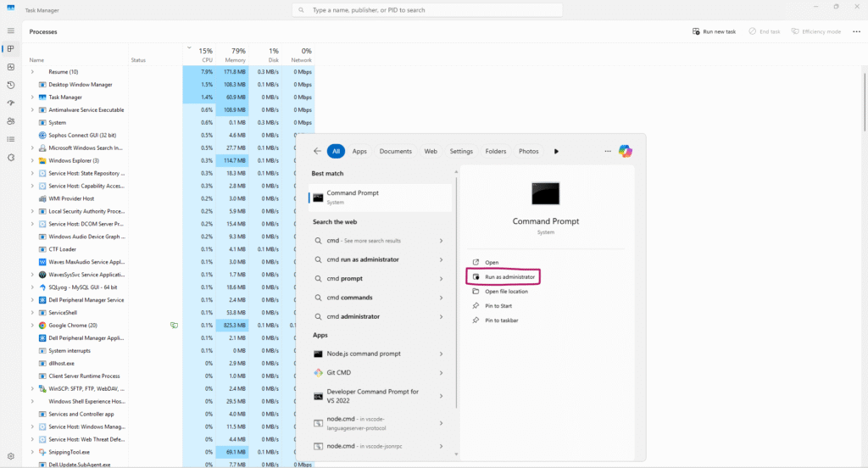This screenshot has height=468, width=868.
Task: Open App history from the sidebar
Action: coord(11,85)
